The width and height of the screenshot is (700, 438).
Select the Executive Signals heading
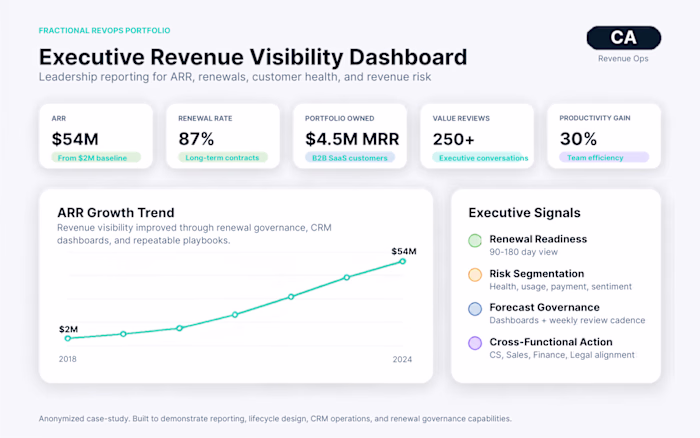(x=525, y=213)
